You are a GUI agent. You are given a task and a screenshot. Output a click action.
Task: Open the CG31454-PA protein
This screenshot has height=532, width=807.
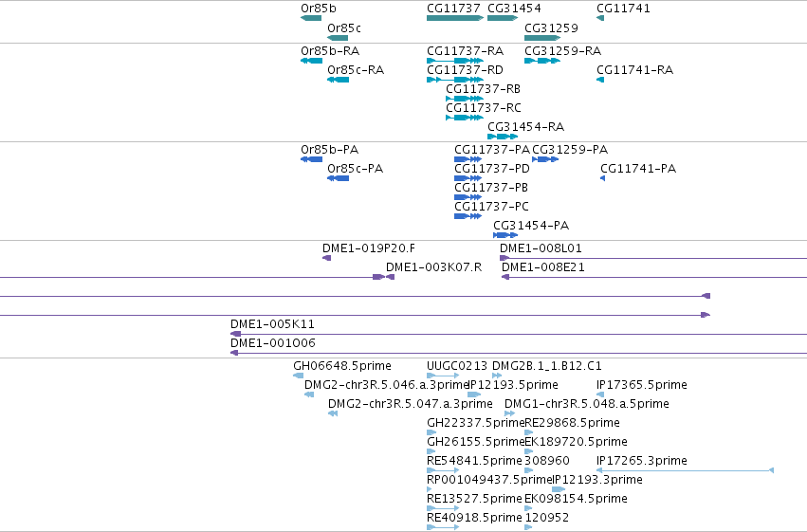[505, 235]
